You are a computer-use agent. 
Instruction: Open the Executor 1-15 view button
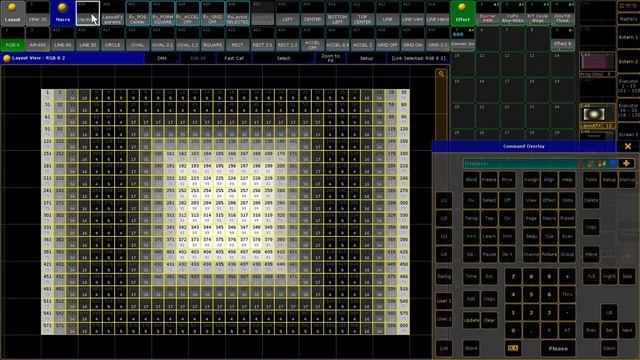[628, 86]
